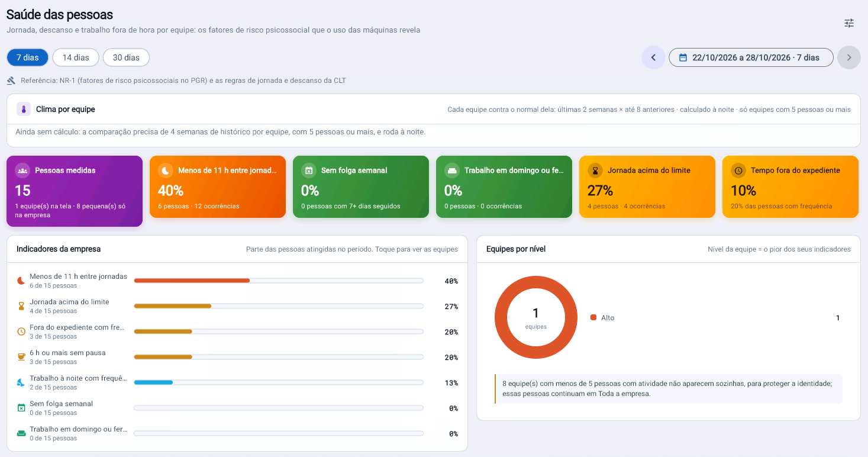Click the night icon in Trabalho à noite row
Image resolution: width=868 pixels, height=457 pixels.
point(21,382)
